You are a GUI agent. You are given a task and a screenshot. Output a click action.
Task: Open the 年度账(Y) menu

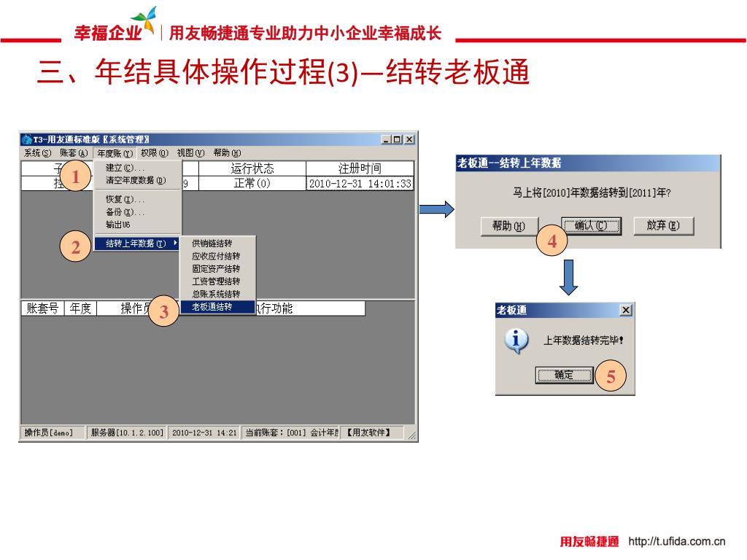115,153
